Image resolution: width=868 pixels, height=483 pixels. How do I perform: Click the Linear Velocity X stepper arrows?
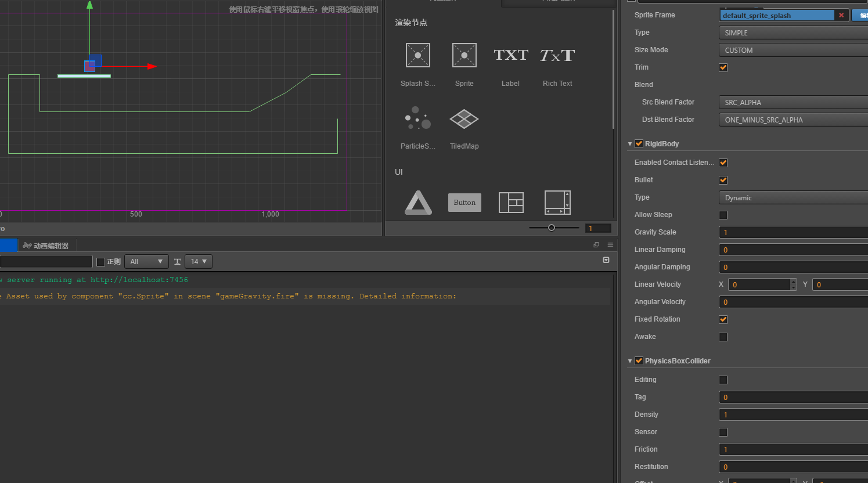point(794,284)
